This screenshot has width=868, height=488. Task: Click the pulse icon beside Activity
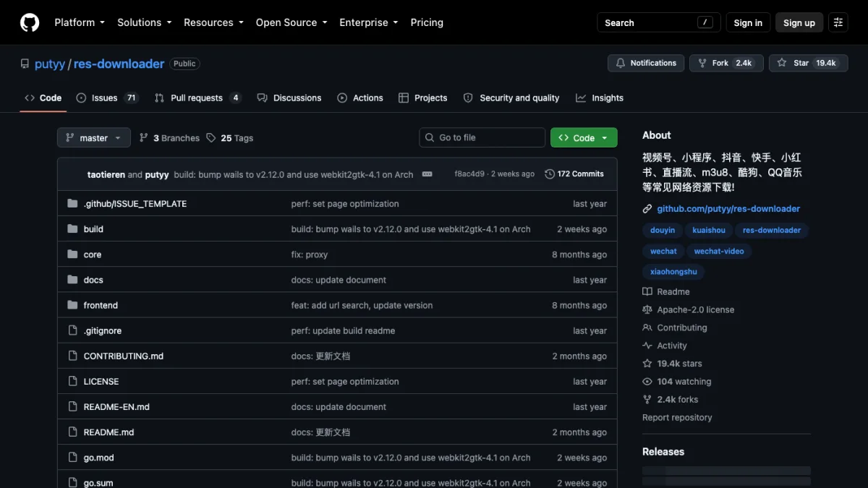(647, 346)
